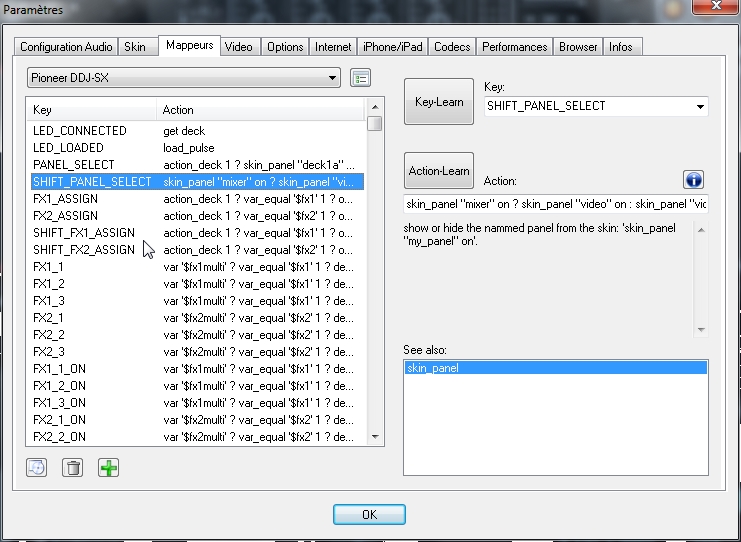The width and height of the screenshot is (741, 542).
Task: Switch to the Internet tab
Action: pos(333,47)
